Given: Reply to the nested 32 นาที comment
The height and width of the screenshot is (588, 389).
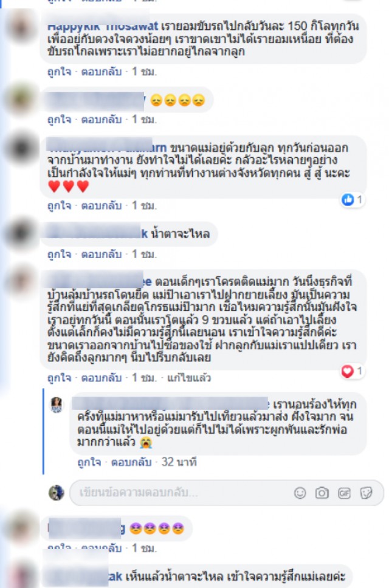Looking at the screenshot, I should coord(131,462).
